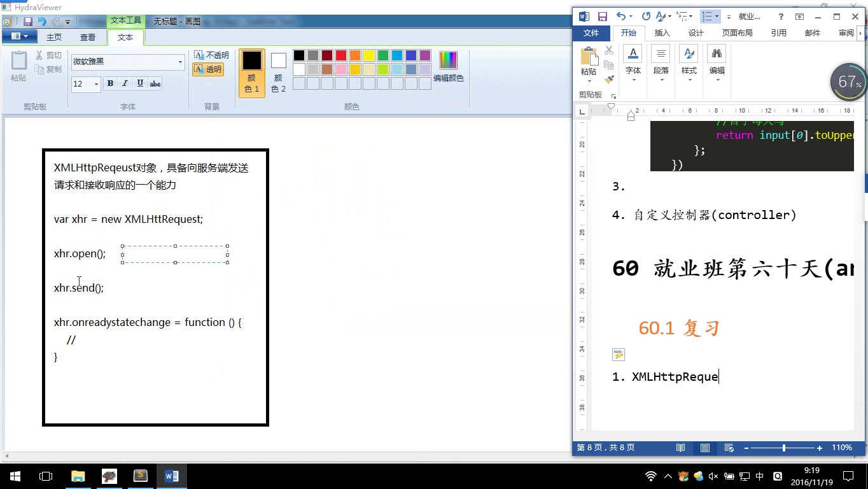This screenshot has width=868, height=489.
Task: Click the muted volume tray icon
Action: (x=713, y=476)
